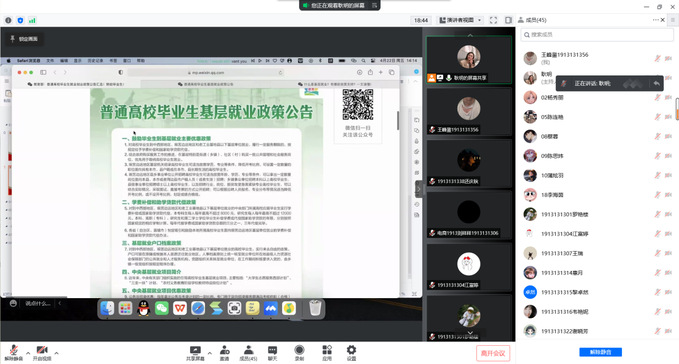Toggle full screen view icon

[493, 20]
